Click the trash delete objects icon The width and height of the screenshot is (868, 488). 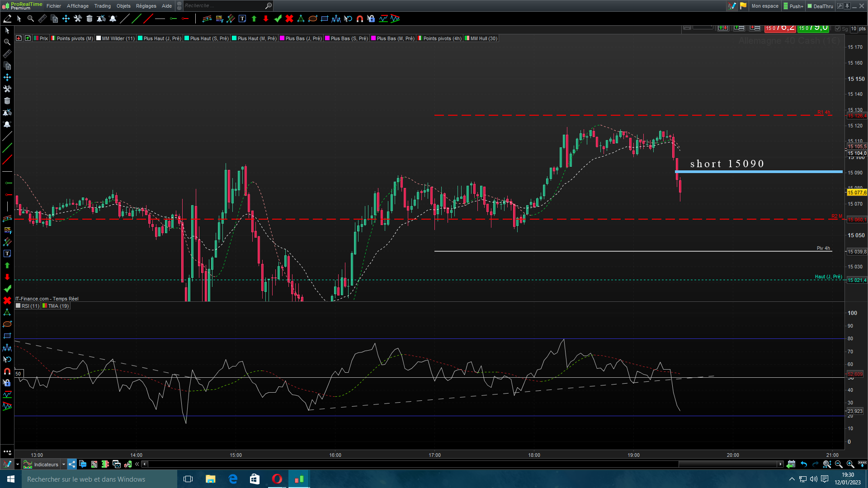[x=90, y=19]
